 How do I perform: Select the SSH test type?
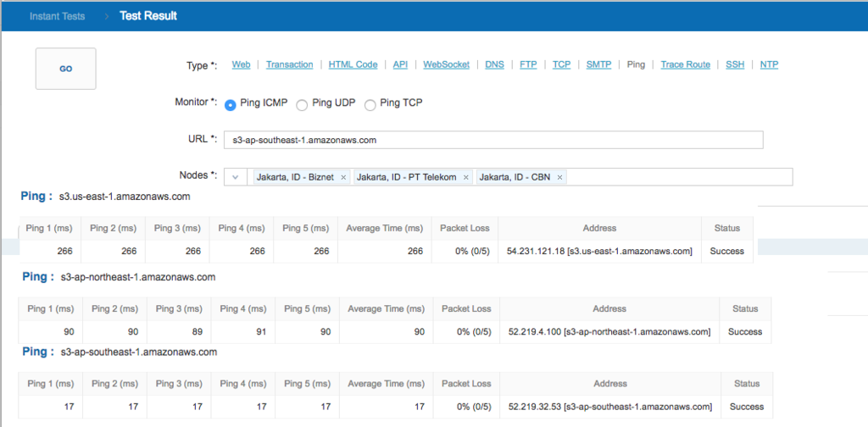click(x=735, y=64)
